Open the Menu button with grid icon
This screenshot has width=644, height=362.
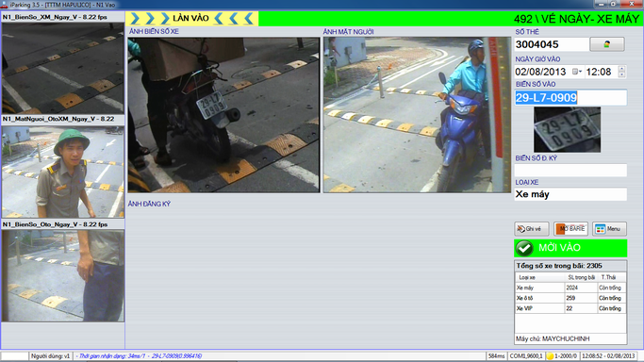[x=609, y=229]
